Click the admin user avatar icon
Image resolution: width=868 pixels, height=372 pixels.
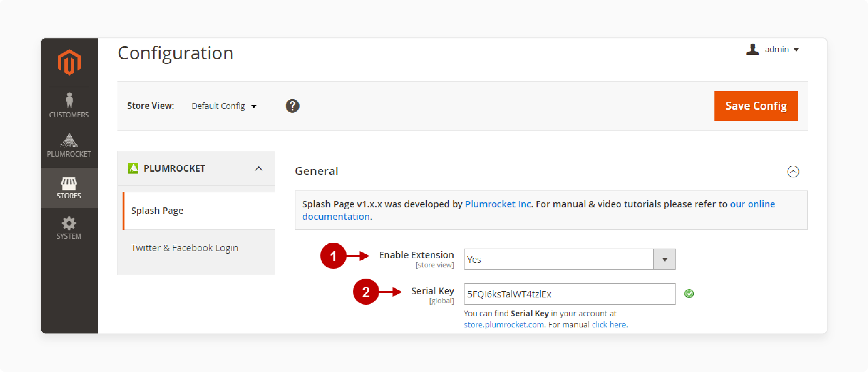[752, 49]
